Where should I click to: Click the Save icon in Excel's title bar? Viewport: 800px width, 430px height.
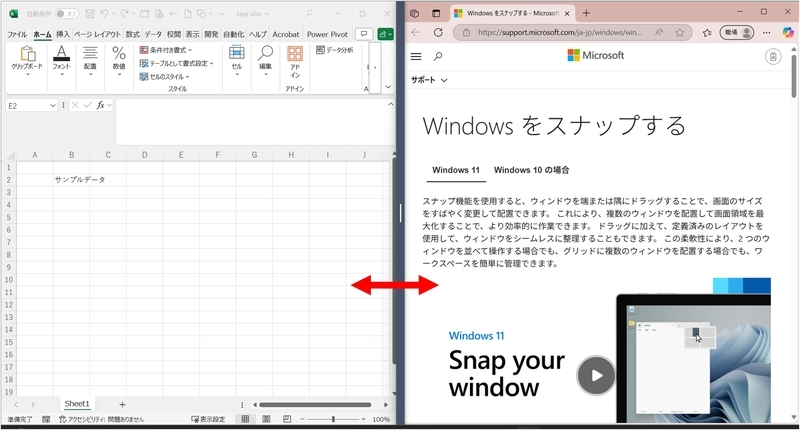90,14
